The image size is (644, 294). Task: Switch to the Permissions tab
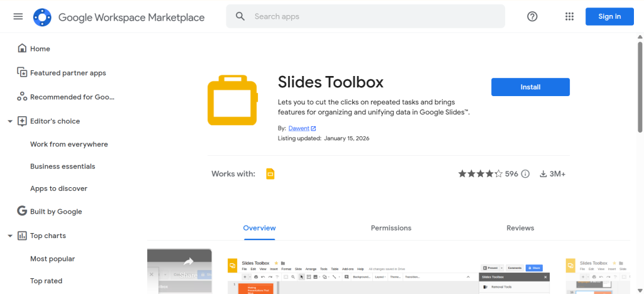[391, 228]
